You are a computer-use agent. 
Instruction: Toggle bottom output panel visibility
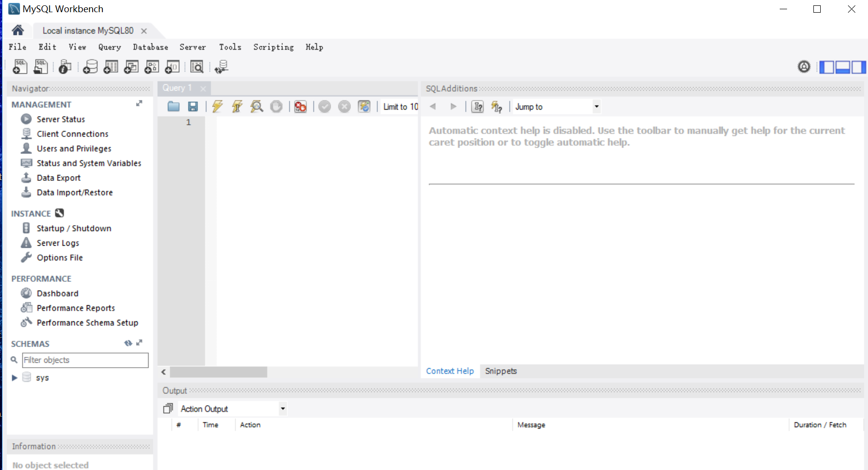pos(843,67)
